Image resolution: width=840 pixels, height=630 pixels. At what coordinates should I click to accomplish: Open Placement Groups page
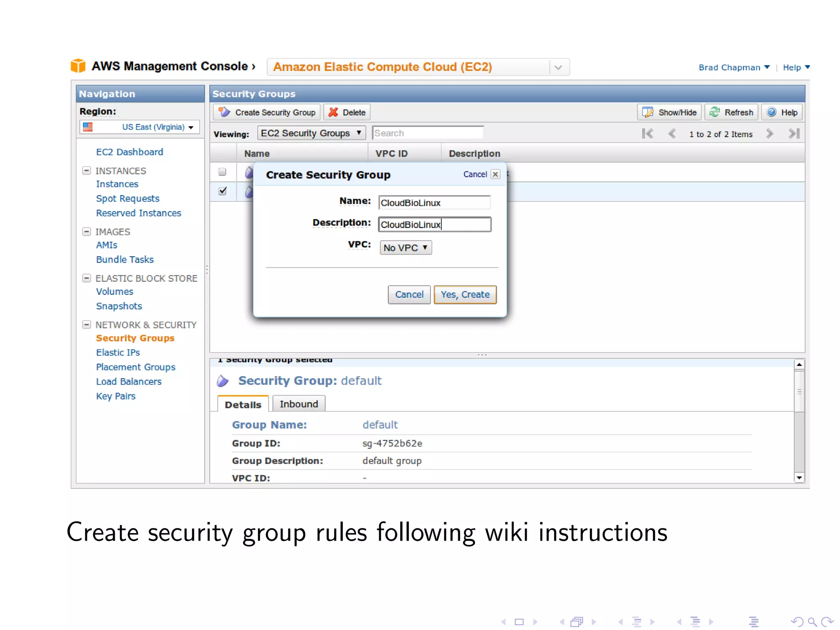coord(135,367)
